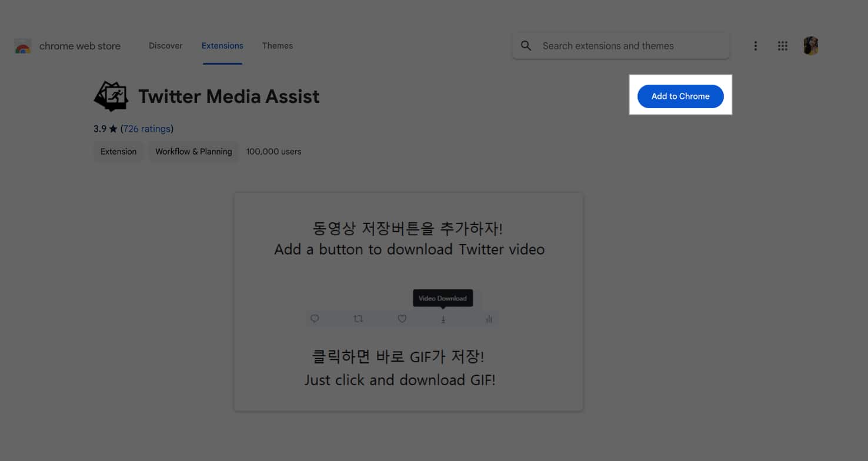Click the reply bubble icon in the preview
This screenshot has width=868, height=461.
[x=315, y=319]
